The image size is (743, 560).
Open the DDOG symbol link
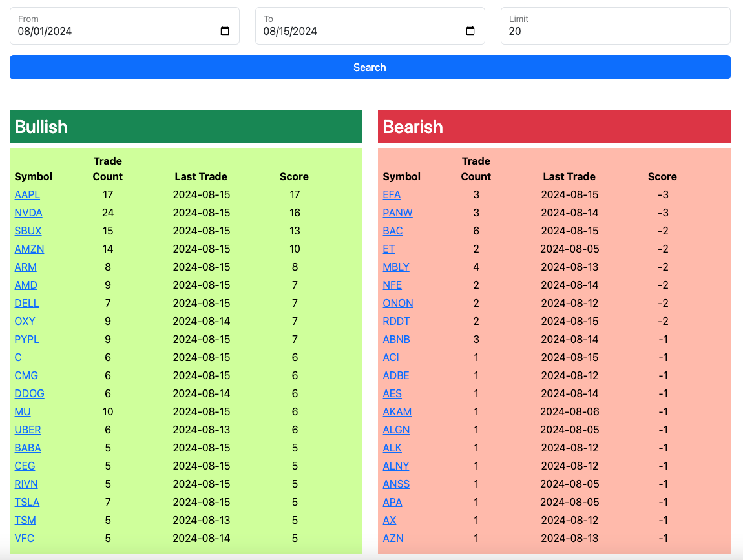point(29,394)
